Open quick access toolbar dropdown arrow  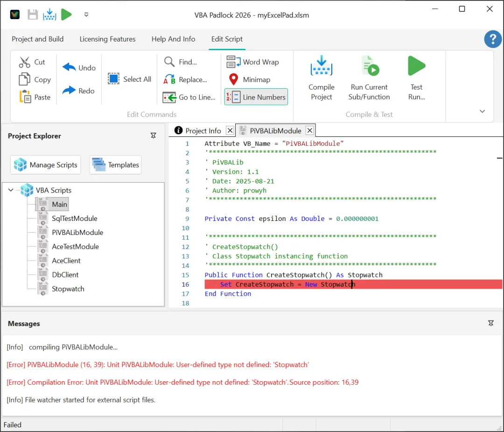coord(86,14)
